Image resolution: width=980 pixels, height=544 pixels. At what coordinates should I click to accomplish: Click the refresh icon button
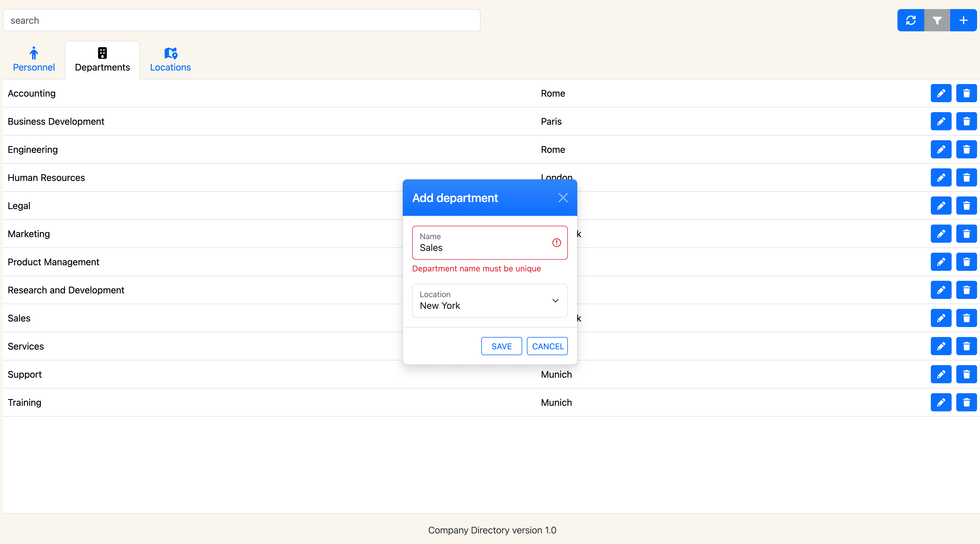[x=910, y=20]
